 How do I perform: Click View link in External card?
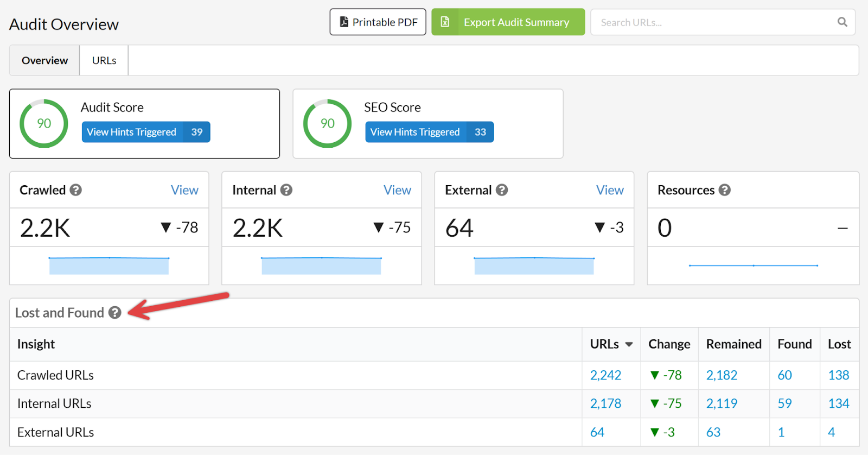point(610,190)
